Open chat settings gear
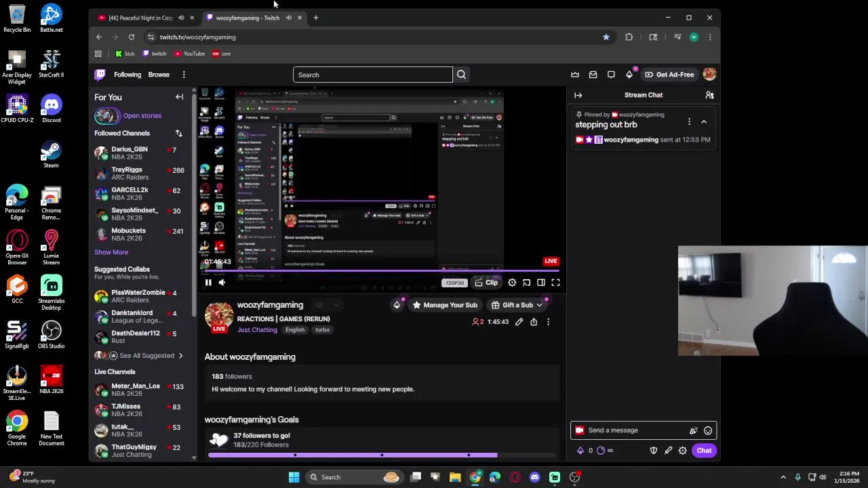 [682, 451]
